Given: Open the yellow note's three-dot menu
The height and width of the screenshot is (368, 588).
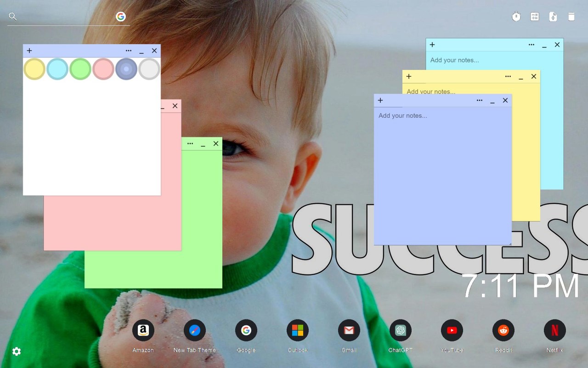Looking at the screenshot, I should tap(508, 76).
